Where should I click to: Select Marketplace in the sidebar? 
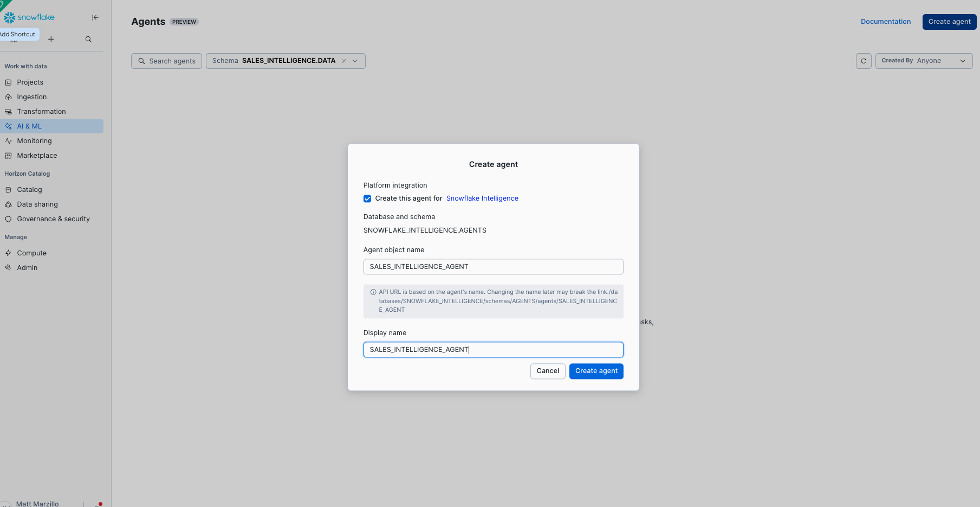(37, 156)
